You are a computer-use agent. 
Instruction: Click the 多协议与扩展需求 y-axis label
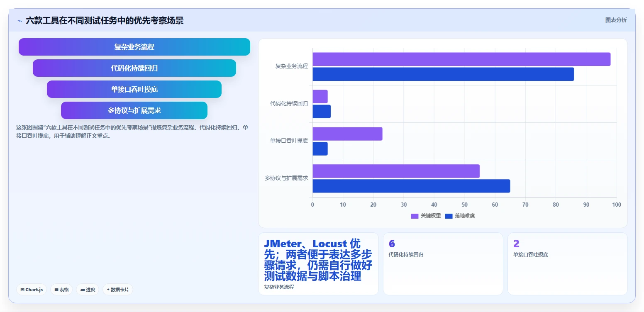click(286, 178)
